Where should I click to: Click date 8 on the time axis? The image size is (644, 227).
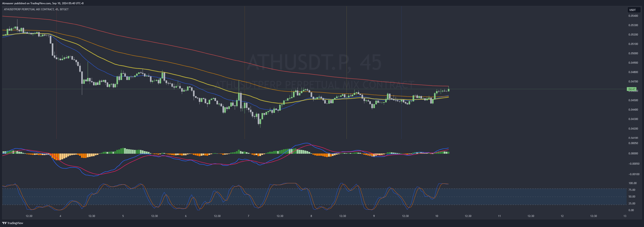[311, 216]
